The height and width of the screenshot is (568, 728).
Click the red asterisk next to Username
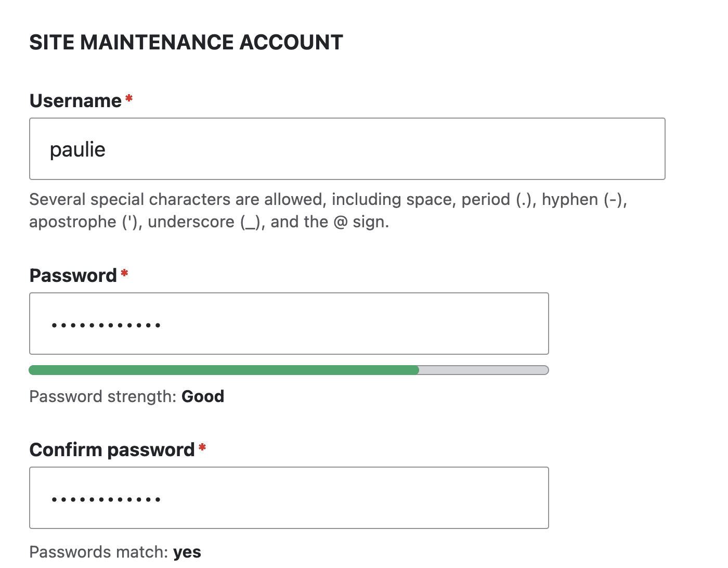[128, 97]
